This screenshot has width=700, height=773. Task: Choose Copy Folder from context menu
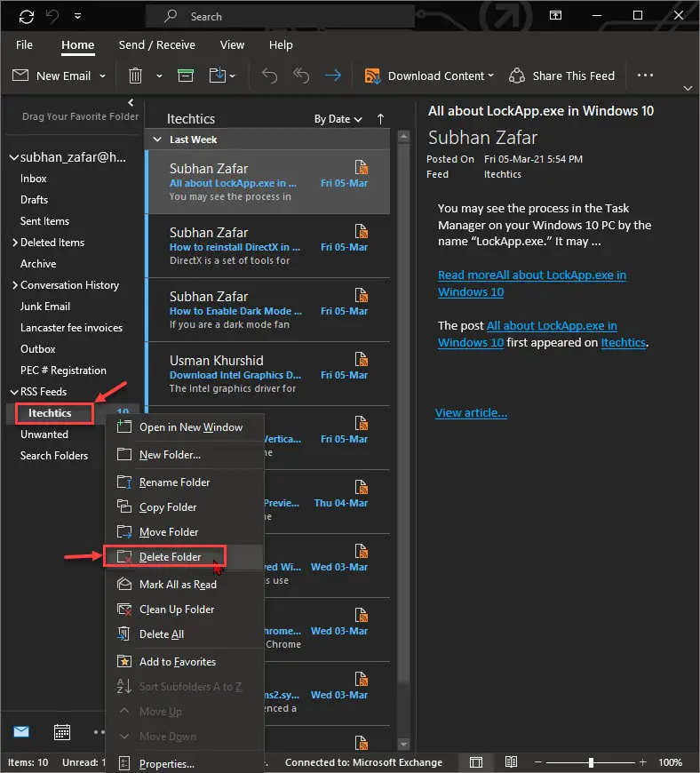[185, 507]
